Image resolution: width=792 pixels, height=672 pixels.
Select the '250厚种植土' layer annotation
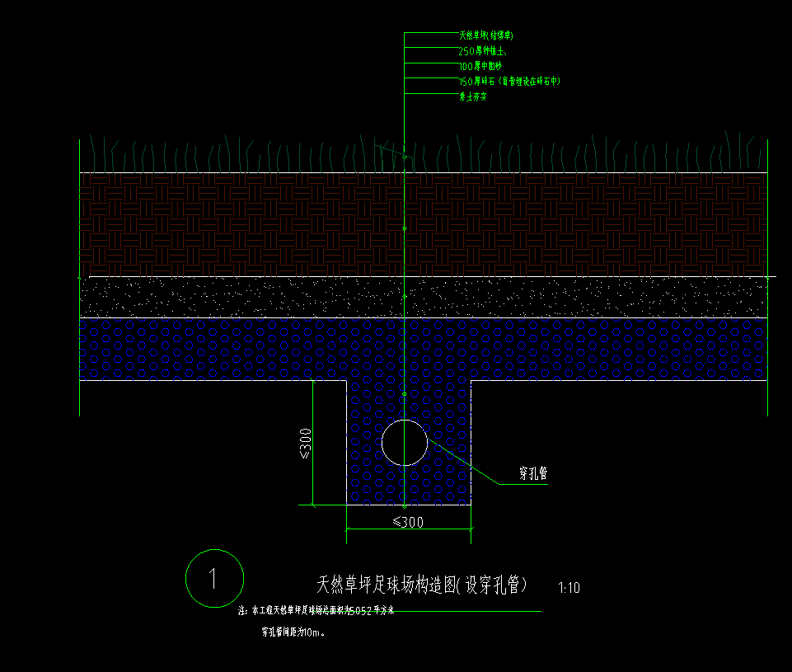click(x=482, y=51)
